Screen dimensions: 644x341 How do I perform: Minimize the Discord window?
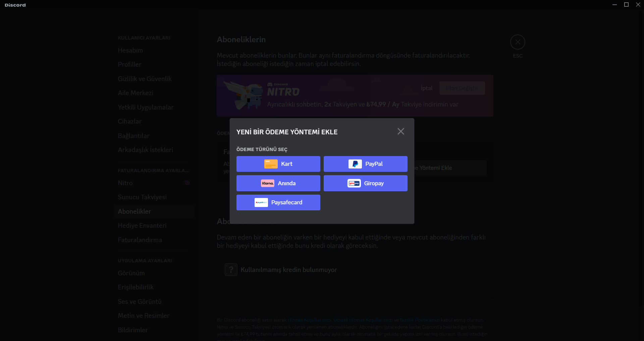[x=614, y=5]
